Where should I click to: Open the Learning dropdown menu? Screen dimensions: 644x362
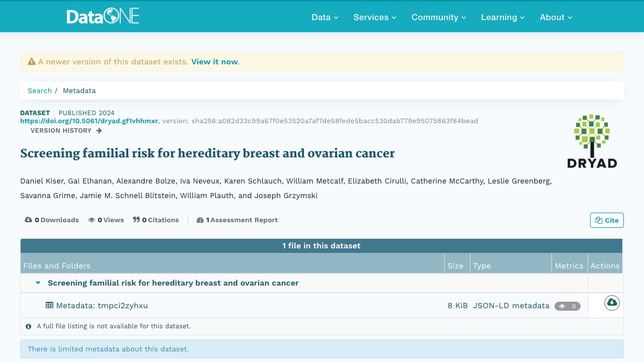click(503, 17)
